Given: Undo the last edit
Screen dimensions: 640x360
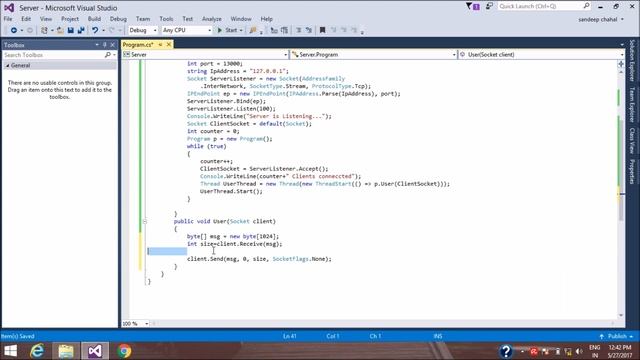Looking at the screenshot, I should tap(95, 30).
